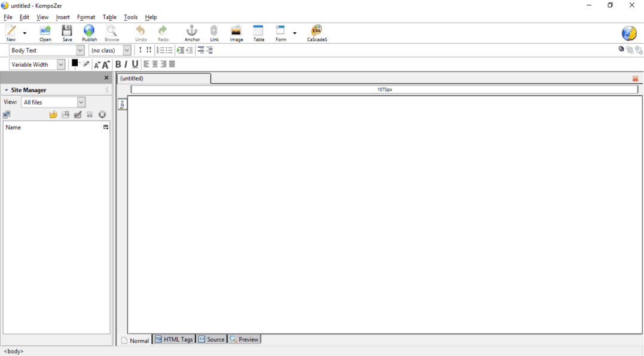This screenshot has width=644, height=356.
Task: Toggle Underline formatting
Action: 135,65
